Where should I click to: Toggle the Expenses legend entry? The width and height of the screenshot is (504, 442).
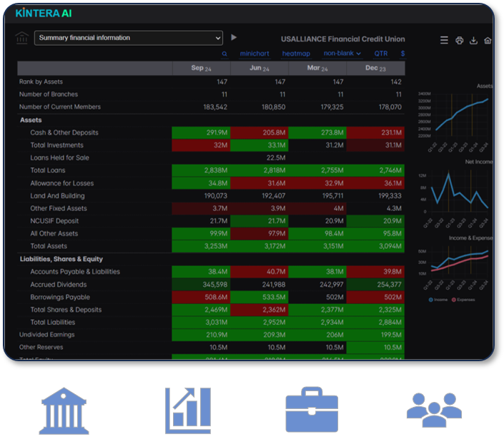(x=463, y=300)
